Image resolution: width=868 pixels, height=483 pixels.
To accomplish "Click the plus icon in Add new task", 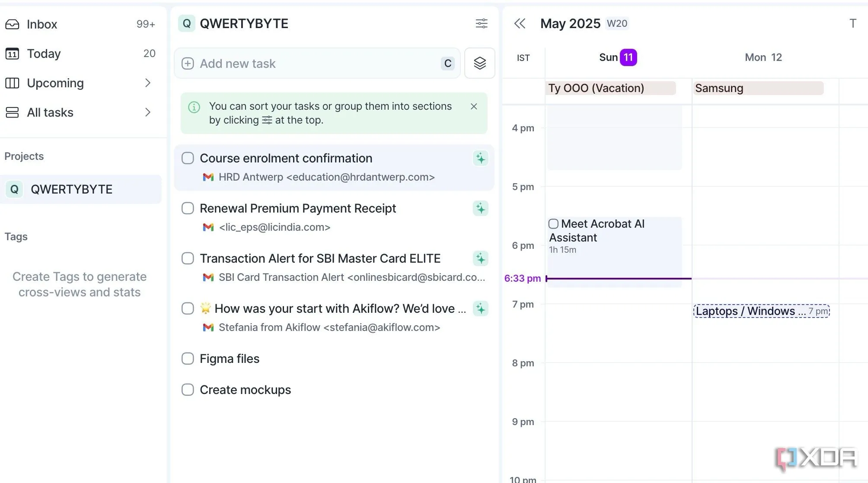I will (x=188, y=64).
